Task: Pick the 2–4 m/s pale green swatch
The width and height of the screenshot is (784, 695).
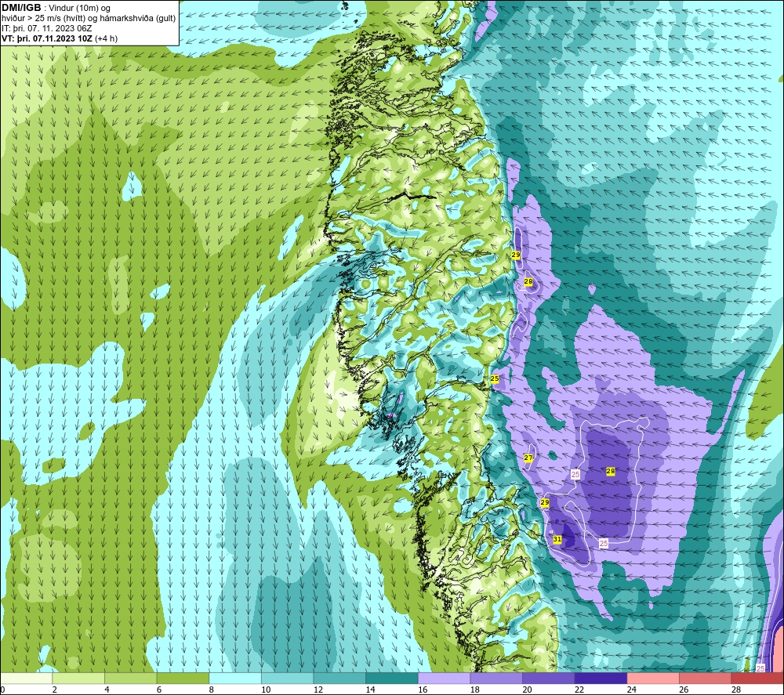Action: click(78, 678)
